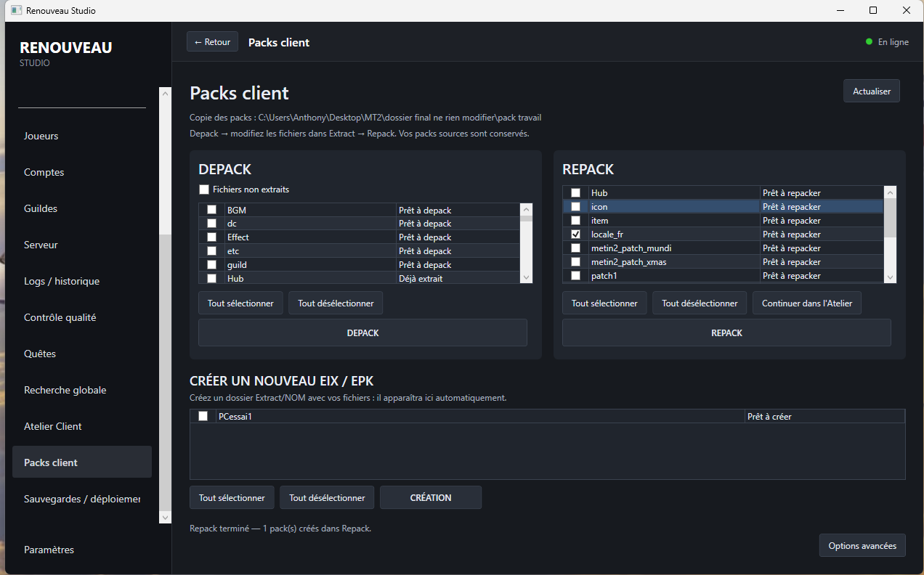Click the REPACK list scroll-down arrow
This screenshot has height=575, width=924.
[890, 277]
